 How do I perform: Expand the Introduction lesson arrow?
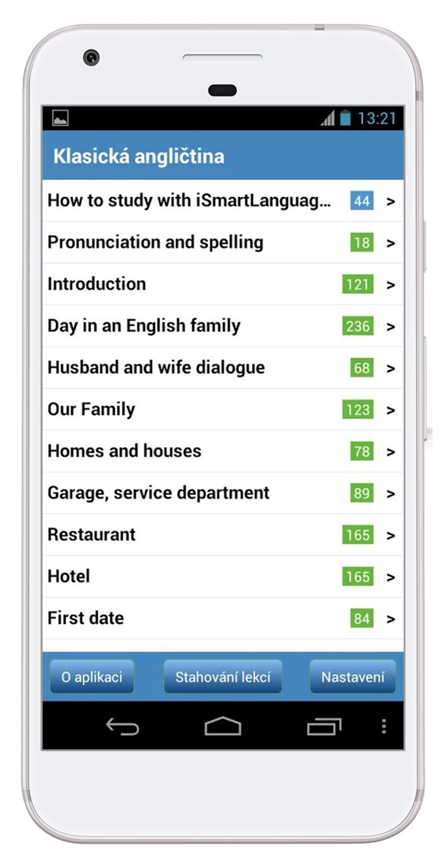(391, 285)
